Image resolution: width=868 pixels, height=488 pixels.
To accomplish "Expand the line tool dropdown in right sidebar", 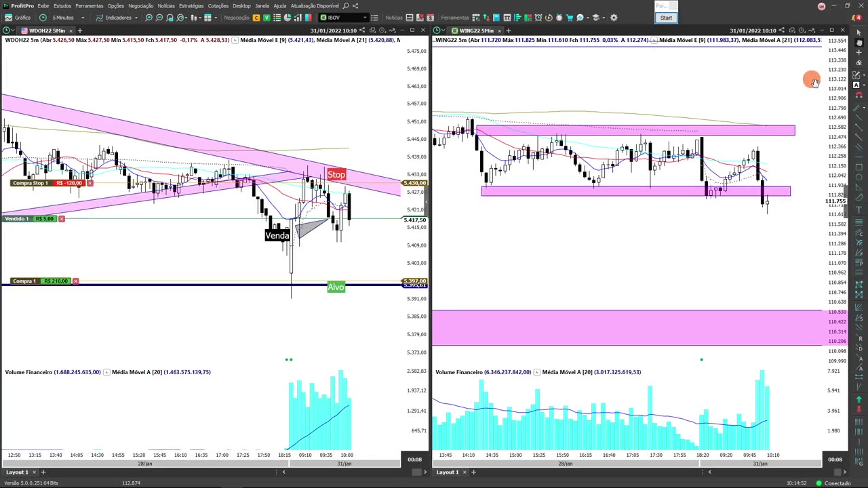I will [x=864, y=108].
